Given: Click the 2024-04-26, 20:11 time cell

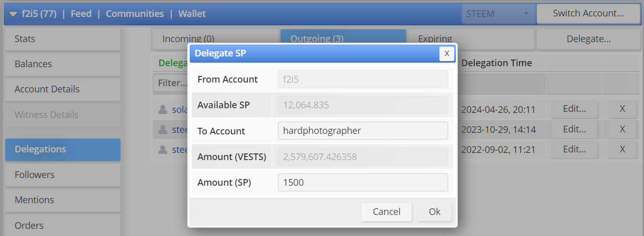Looking at the screenshot, I should [x=498, y=109].
